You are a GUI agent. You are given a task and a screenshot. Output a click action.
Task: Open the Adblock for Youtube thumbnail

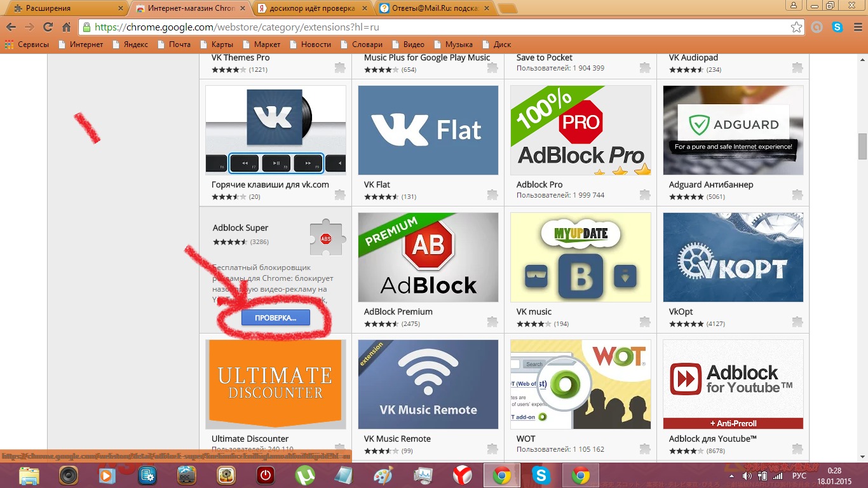[733, 384]
